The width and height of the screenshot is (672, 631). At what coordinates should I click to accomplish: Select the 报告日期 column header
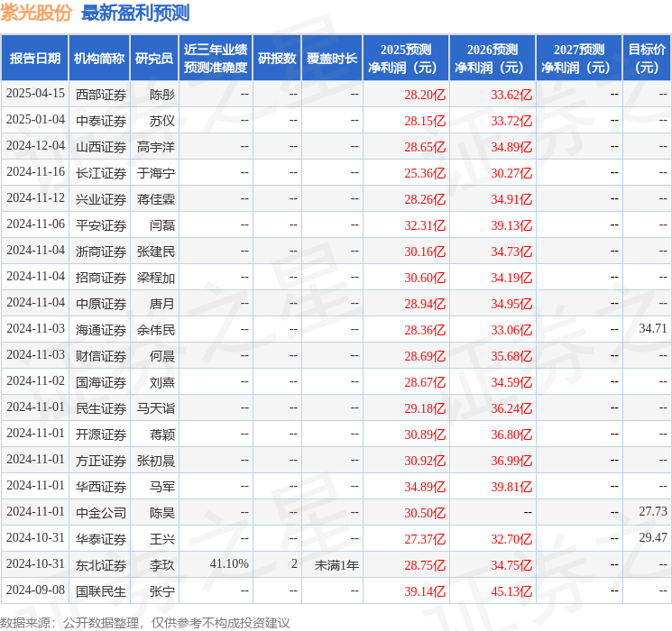click(x=34, y=59)
